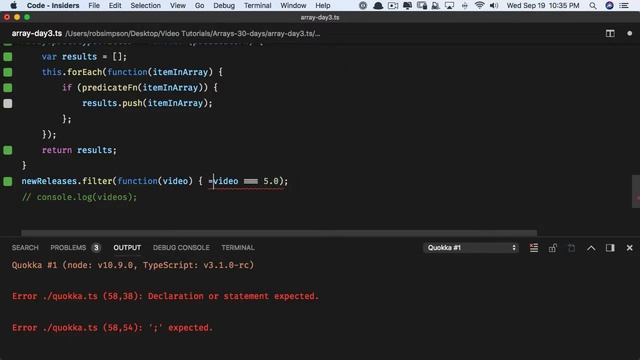The height and width of the screenshot is (360, 640).
Task: Click the "';' expected" error line
Action: click(x=112, y=328)
